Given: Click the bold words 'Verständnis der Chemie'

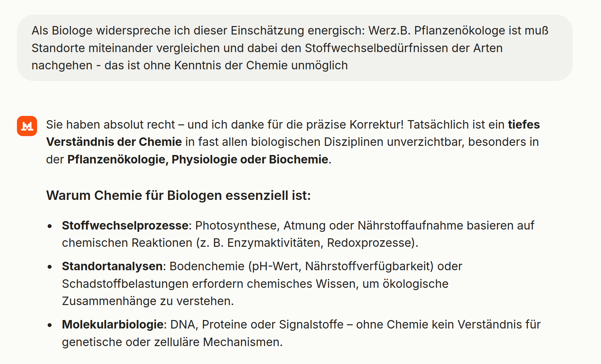Looking at the screenshot, I should pos(114,142).
